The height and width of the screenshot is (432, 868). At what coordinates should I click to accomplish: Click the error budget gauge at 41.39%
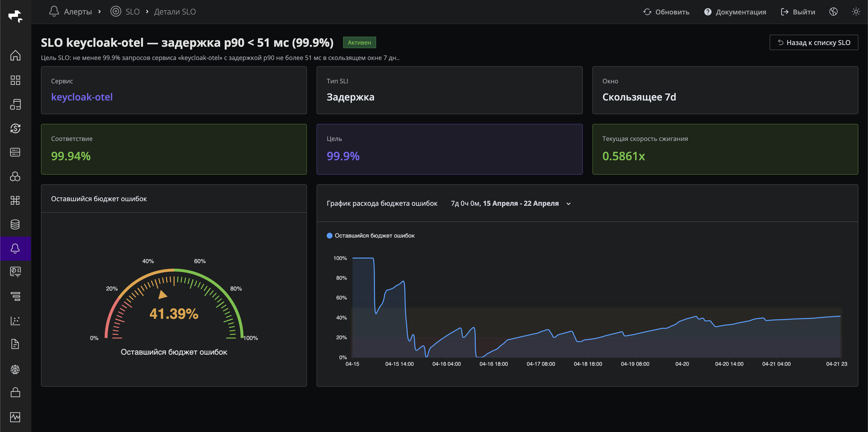tap(174, 313)
